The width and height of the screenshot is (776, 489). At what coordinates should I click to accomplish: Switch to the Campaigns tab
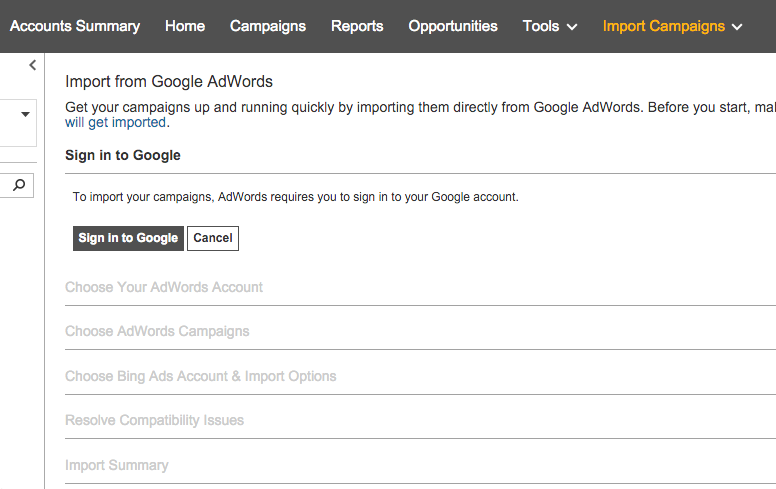click(x=268, y=26)
